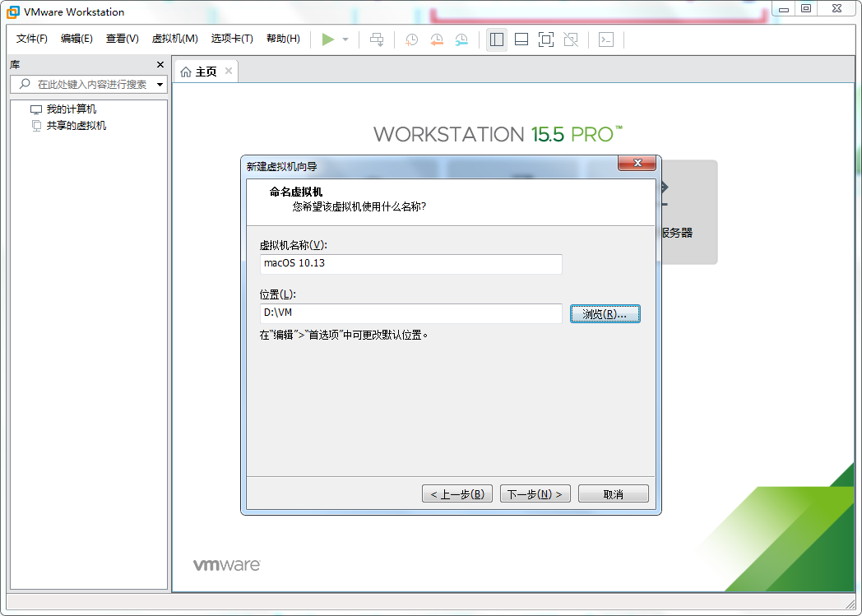Click the Send Ctrl+Alt+Del toolbar icon
Image resolution: width=862 pixels, height=616 pixels.
tap(377, 39)
